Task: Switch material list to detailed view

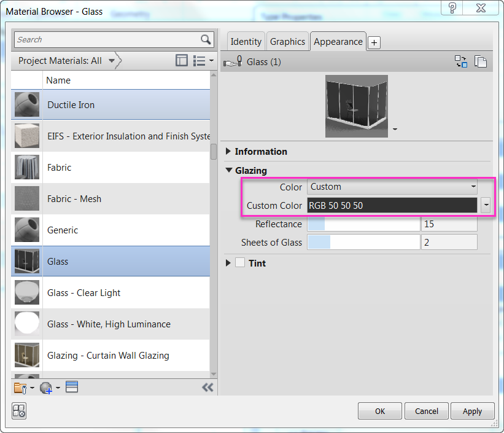Action: (x=200, y=60)
